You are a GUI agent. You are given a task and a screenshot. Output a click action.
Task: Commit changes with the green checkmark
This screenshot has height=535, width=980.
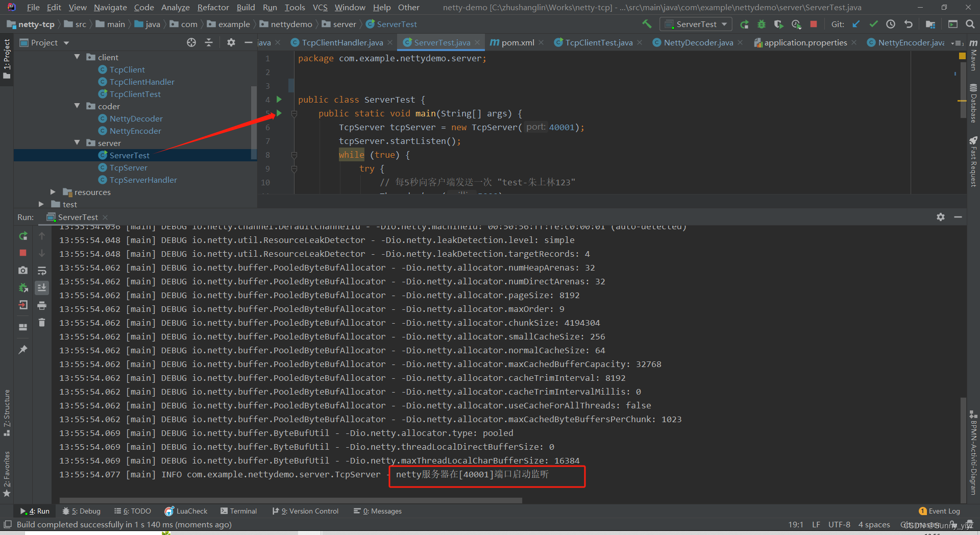click(x=873, y=24)
